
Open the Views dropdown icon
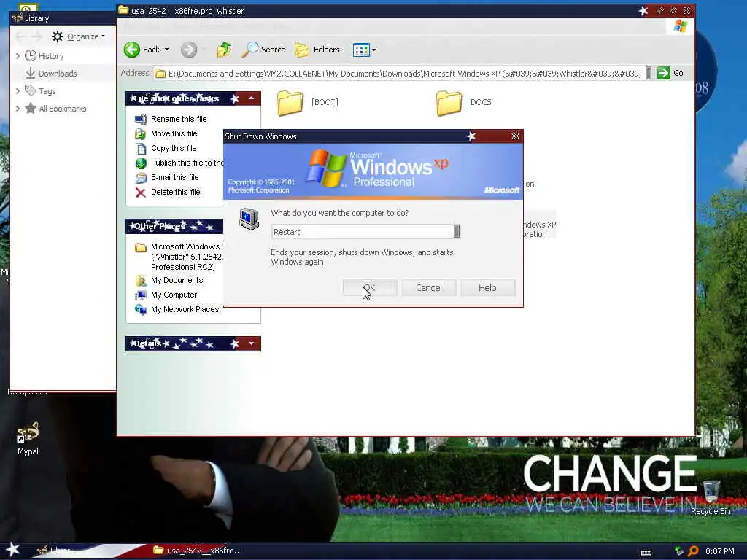pos(365,50)
